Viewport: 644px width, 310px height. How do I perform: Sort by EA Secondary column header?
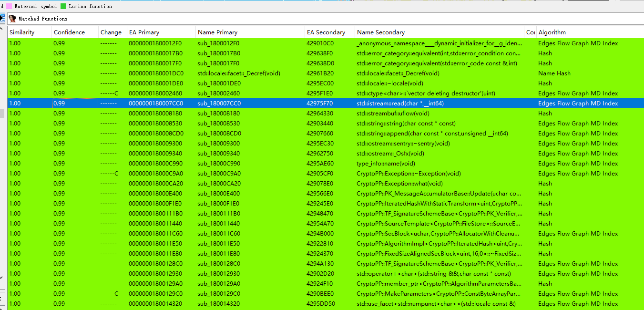[326, 32]
